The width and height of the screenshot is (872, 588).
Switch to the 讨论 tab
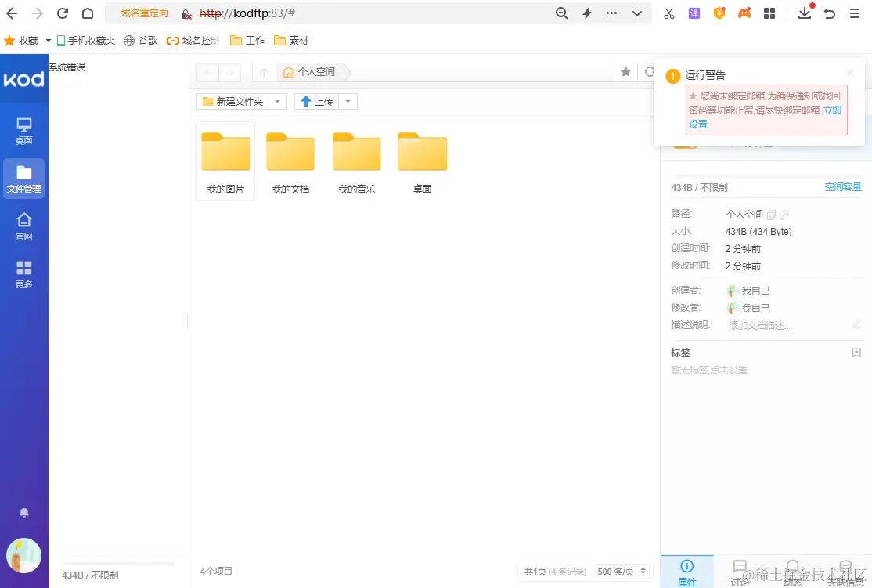[x=740, y=573]
